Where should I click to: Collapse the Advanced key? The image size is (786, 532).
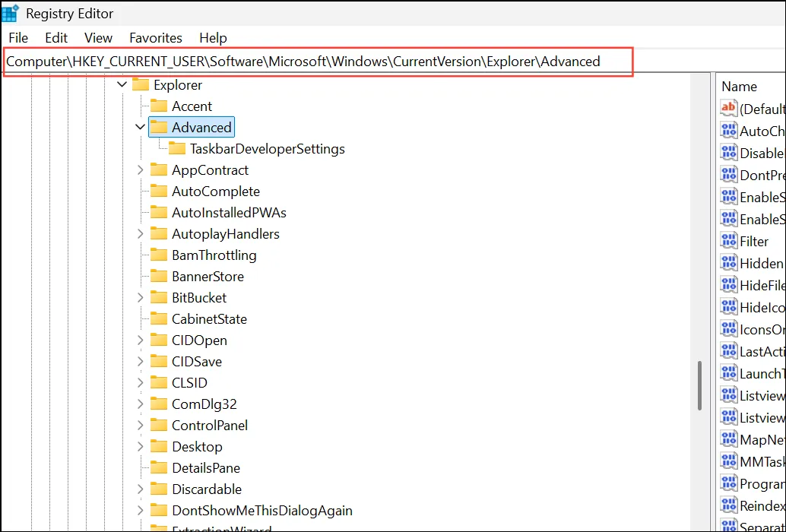pos(141,127)
